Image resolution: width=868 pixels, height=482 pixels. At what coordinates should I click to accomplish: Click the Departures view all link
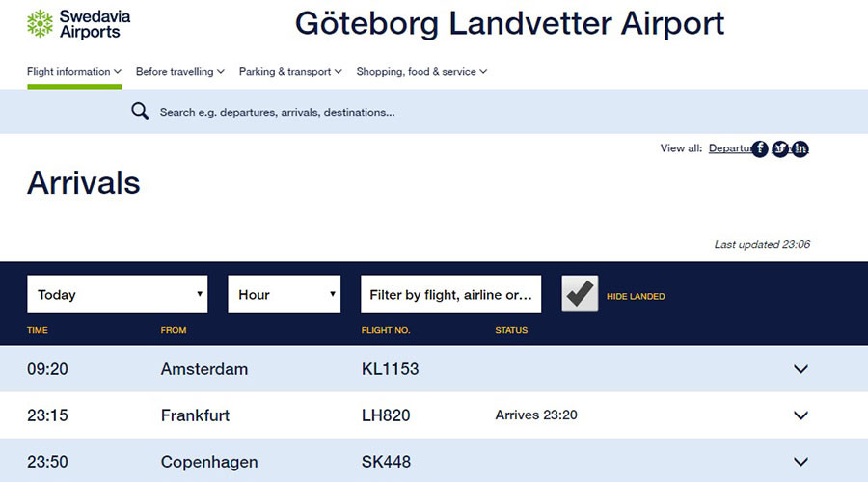click(730, 148)
